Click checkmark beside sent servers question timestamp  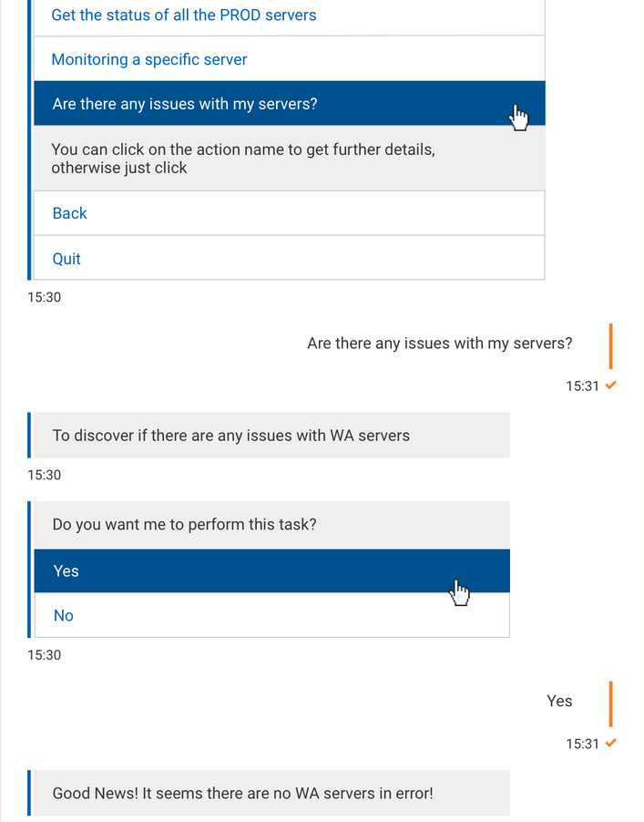click(611, 385)
